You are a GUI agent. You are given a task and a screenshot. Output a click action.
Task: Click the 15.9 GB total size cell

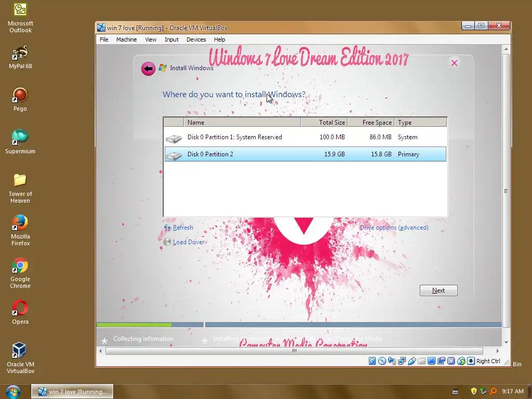click(334, 154)
